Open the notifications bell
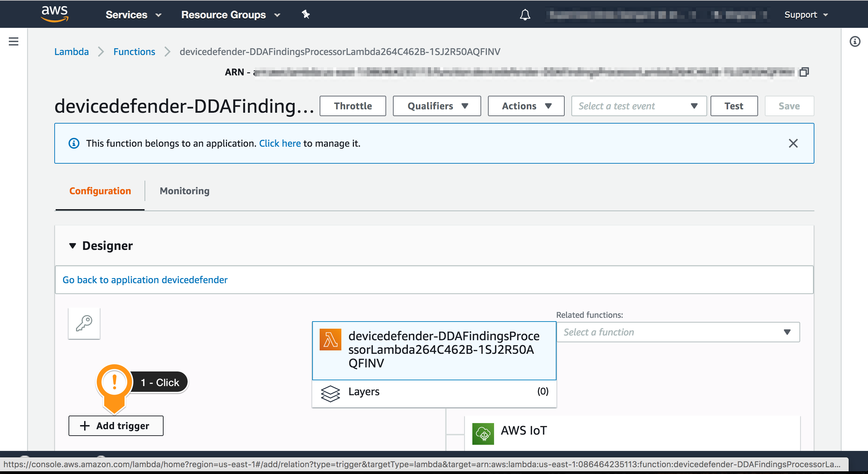 [525, 15]
